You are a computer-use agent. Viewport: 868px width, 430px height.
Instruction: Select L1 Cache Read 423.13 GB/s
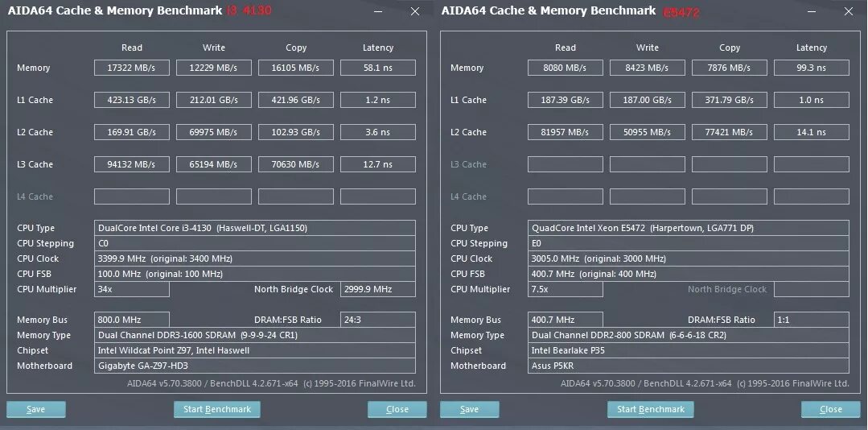pos(132,100)
